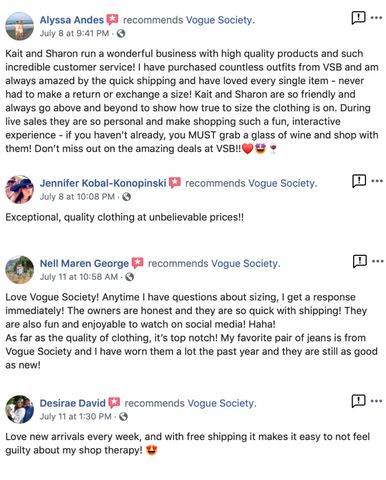Report Nell Maren George's review
The image size is (386, 480).
[x=360, y=261]
